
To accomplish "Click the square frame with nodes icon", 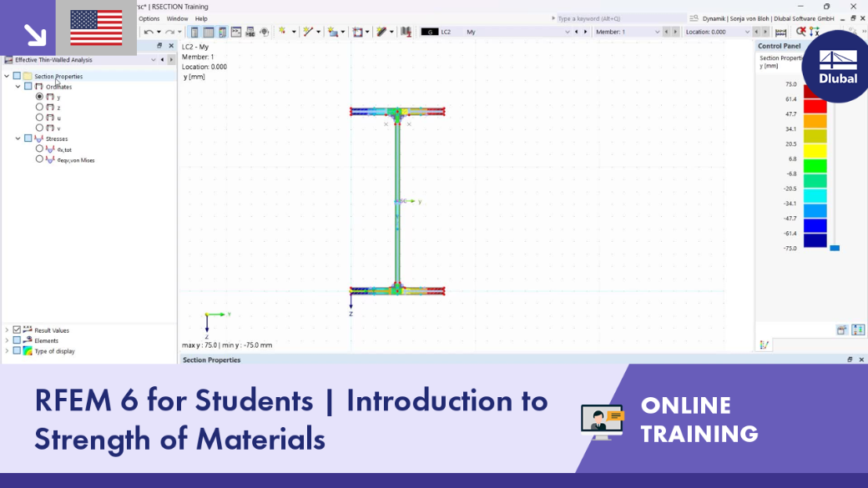I will (357, 32).
